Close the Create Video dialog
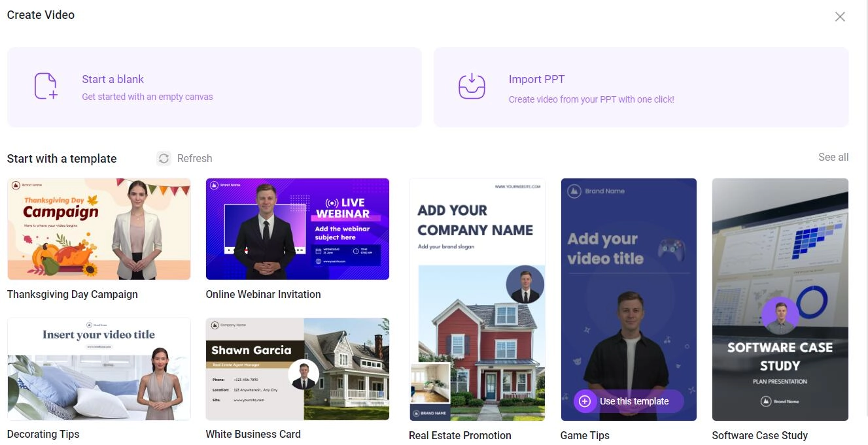This screenshot has height=445, width=868. click(840, 17)
